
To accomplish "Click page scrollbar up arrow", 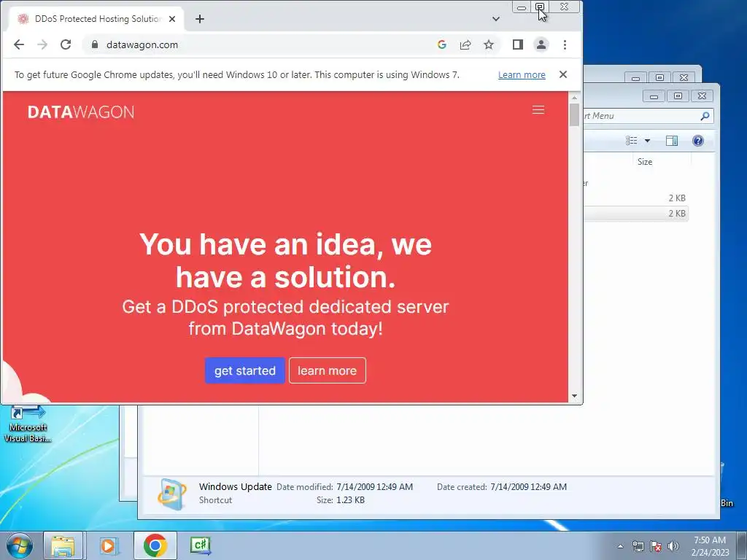I will pyautogui.click(x=575, y=97).
